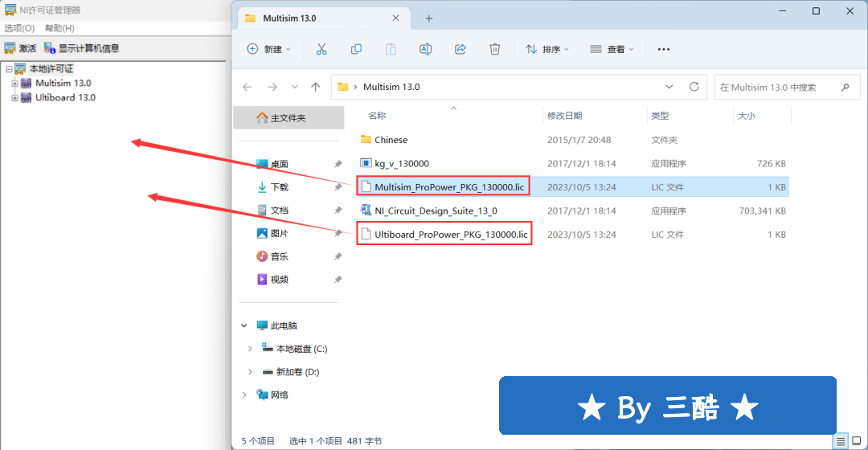The height and width of the screenshot is (450, 868).
Task: Open the recent locations dropdown chevron
Action: pyautogui.click(x=294, y=87)
